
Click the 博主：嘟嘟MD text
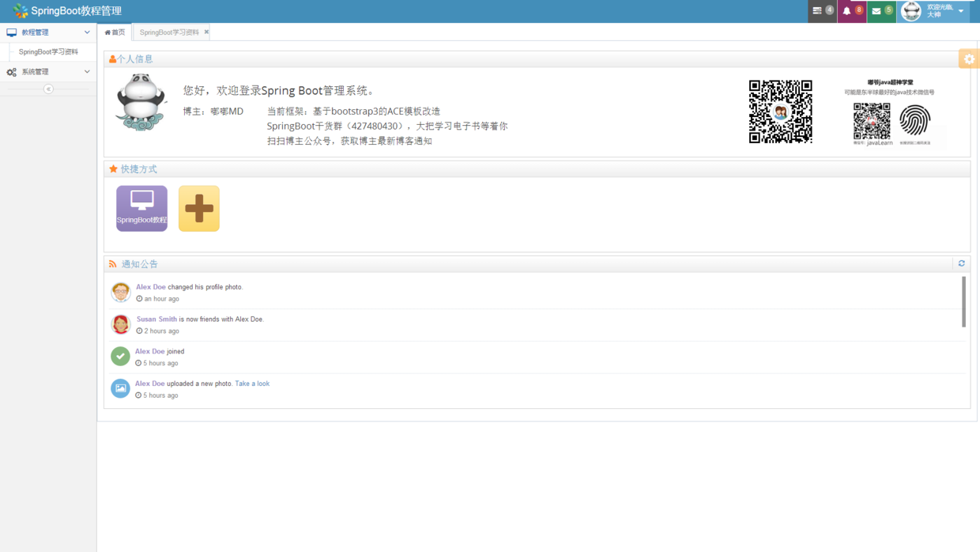tap(213, 112)
